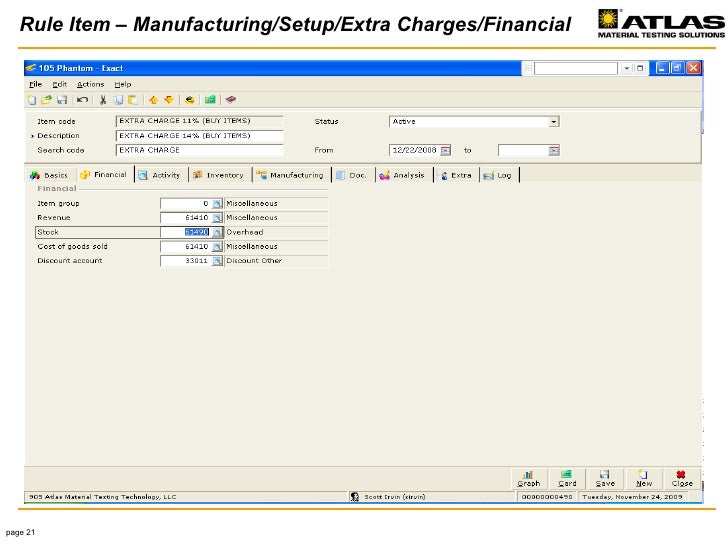The height and width of the screenshot is (546, 728).
Task: Click the Cut scissors toolbar icon
Action: [x=103, y=100]
